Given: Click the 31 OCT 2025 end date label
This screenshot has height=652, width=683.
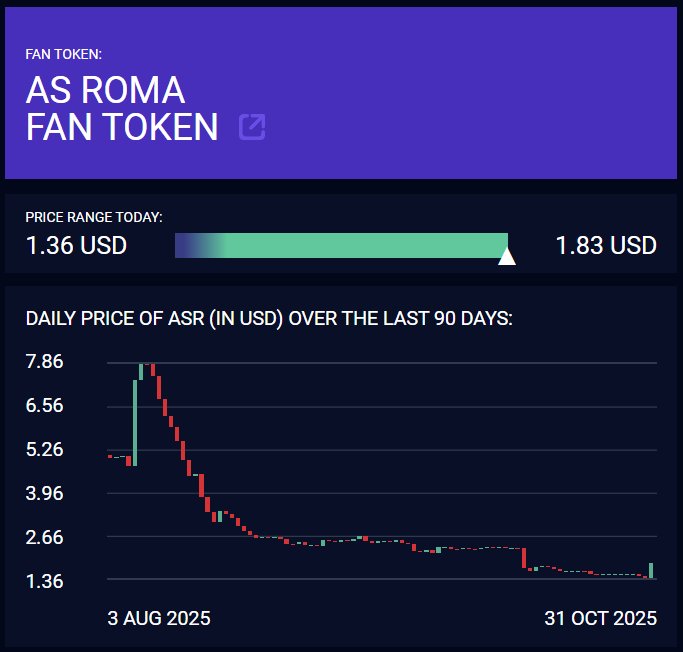Looking at the screenshot, I should pos(601,618).
